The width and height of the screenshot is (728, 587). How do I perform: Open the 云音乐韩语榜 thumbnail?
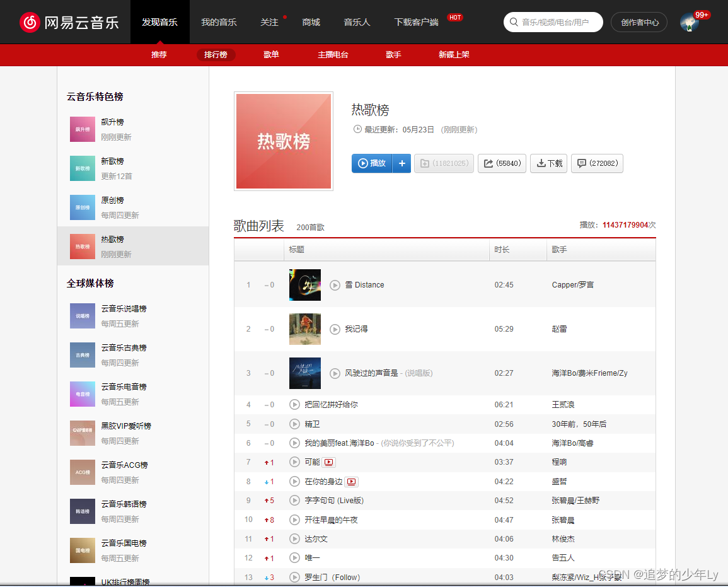(83, 511)
